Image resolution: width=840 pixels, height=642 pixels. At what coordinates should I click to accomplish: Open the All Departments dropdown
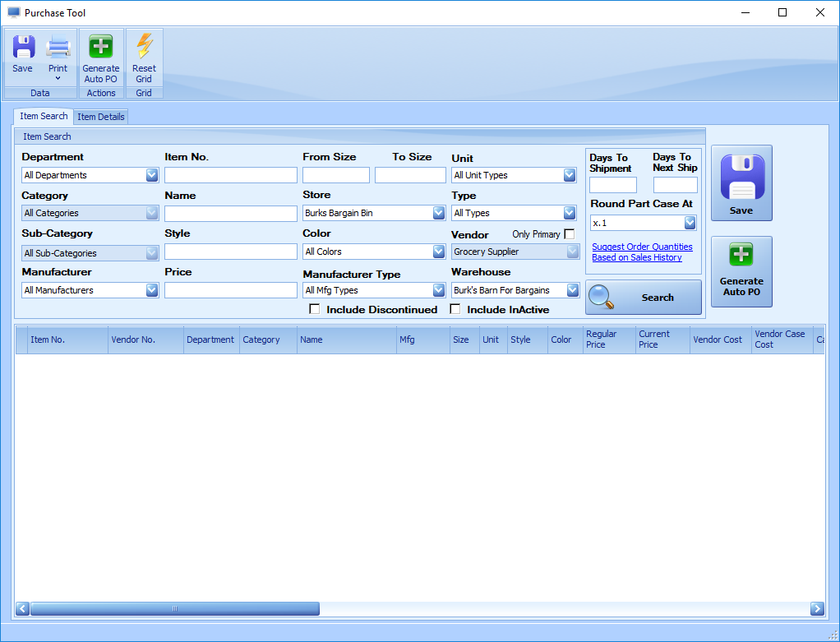tap(151, 174)
